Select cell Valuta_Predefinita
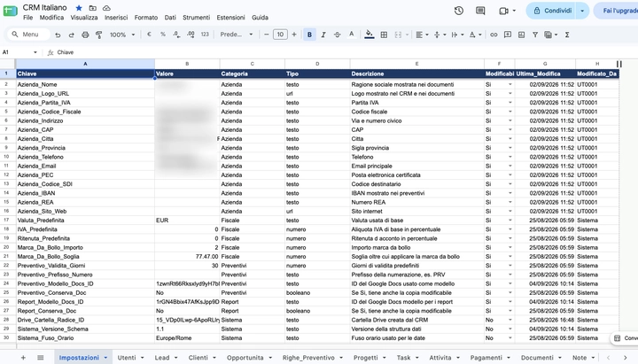 85,221
